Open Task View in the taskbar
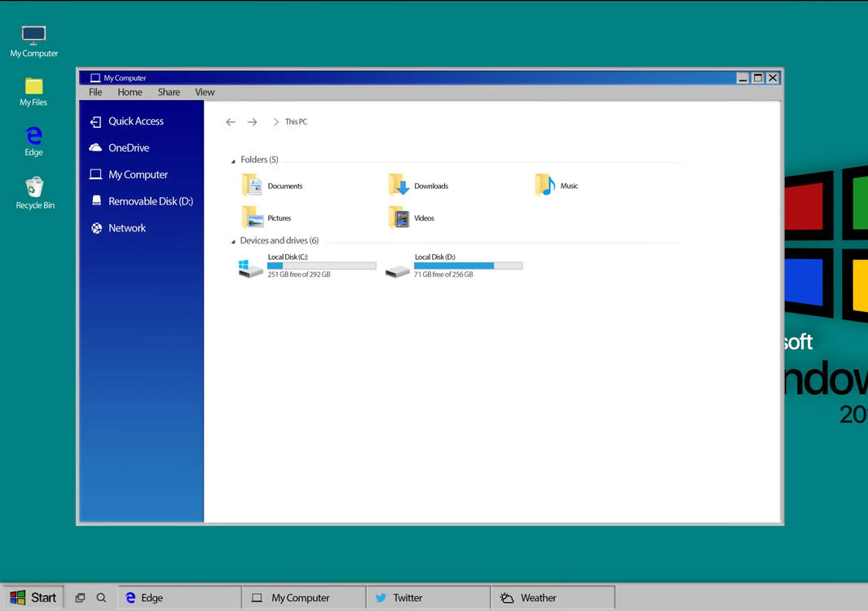Image resolution: width=868 pixels, height=611 pixels. (x=80, y=598)
